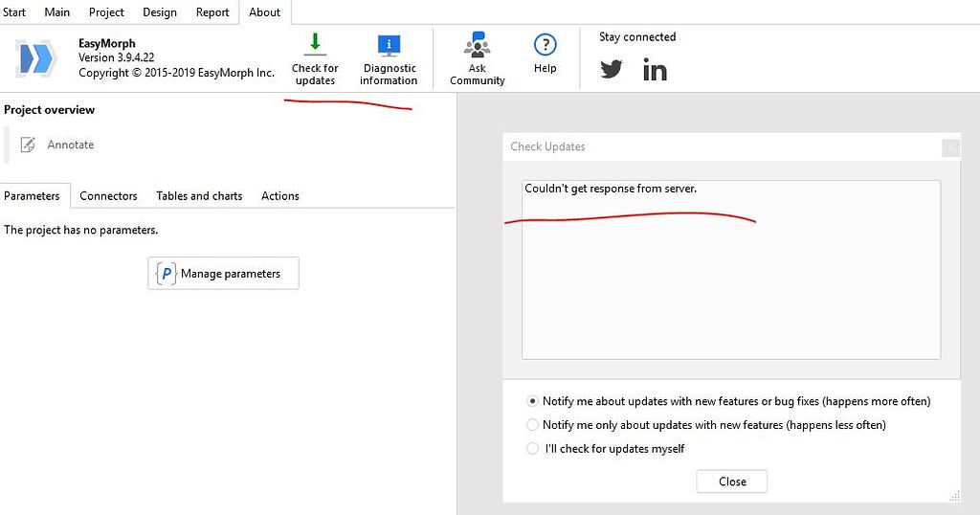Switch to the Actions tab
Screen dimensions: 980x515
(x=280, y=196)
